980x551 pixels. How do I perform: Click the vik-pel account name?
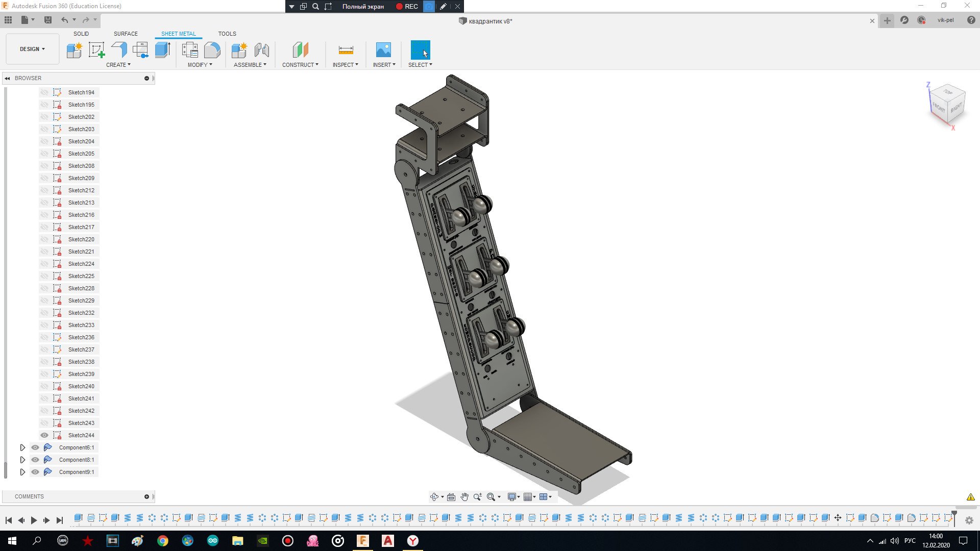point(945,20)
